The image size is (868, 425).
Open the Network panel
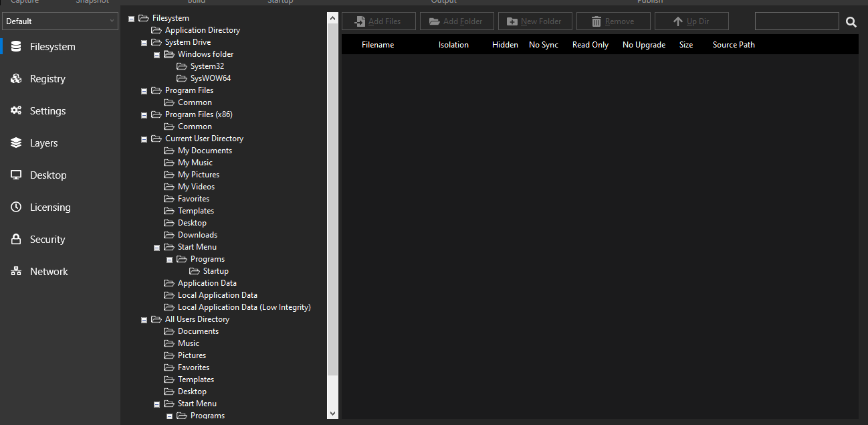pos(48,271)
